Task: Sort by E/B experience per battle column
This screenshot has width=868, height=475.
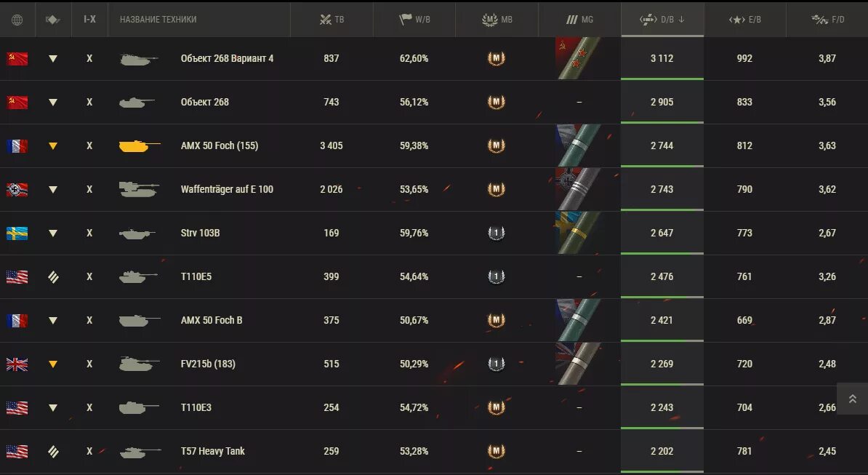Action: point(744,20)
